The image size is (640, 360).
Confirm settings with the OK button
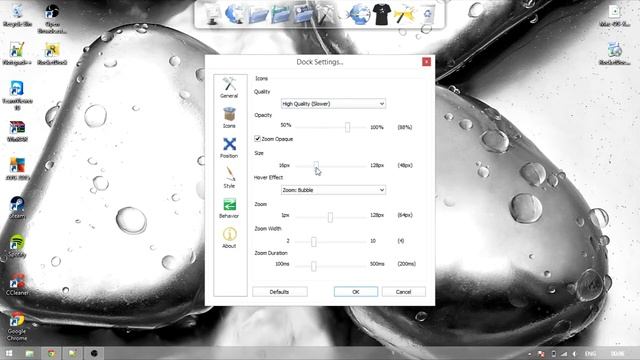(356, 292)
